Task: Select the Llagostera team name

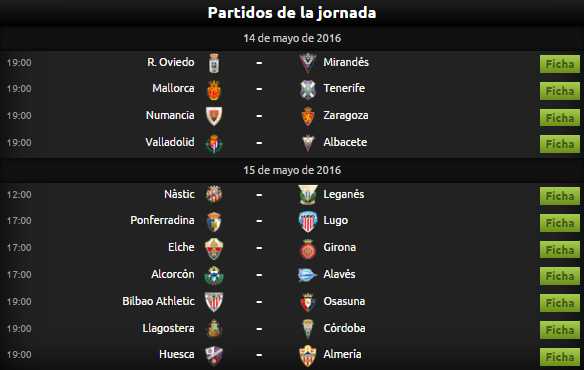Action: 168,328
